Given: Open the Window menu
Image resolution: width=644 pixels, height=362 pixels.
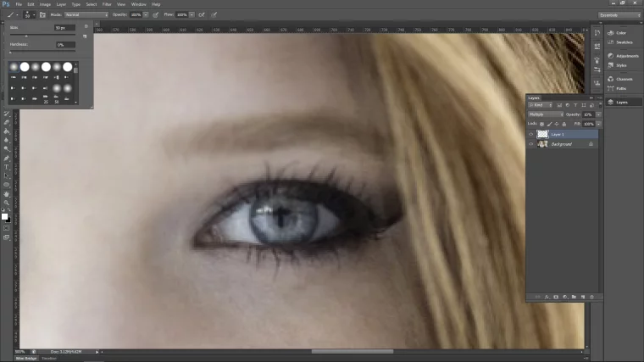Looking at the screenshot, I should [x=138, y=4].
